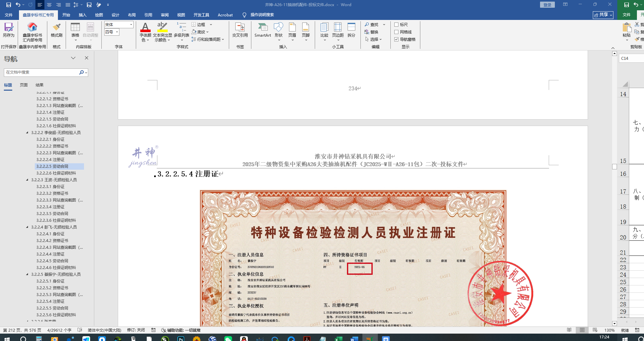Open the Acrobat ribbon tab
Screen dimensions: 644x341
(225, 15)
